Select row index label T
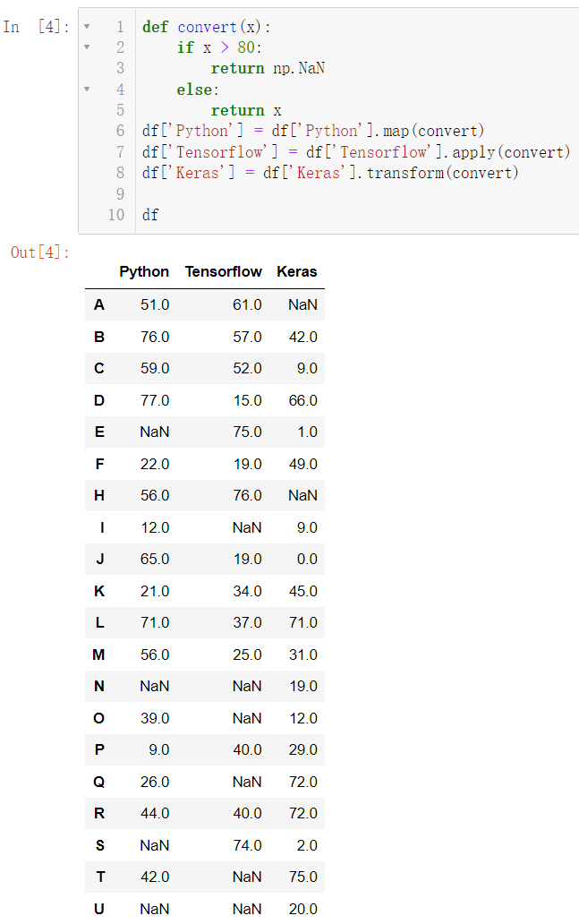 pyautogui.click(x=100, y=877)
